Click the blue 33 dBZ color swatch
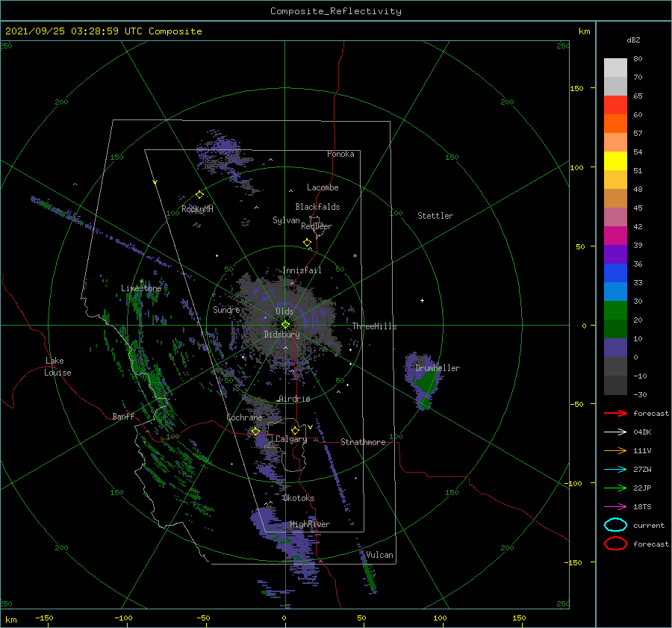 pyautogui.click(x=615, y=273)
